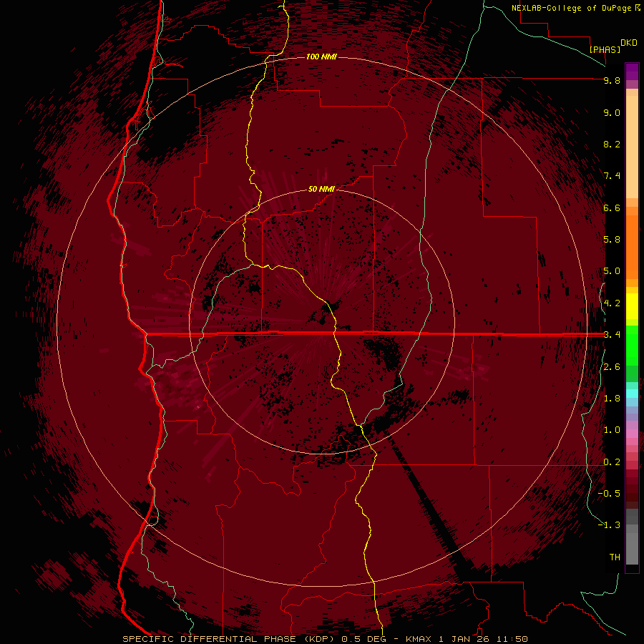Viewport: 644px width, 644px height.
Task: Pick the bright green band of the scale
Action: [x=632, y=345]
